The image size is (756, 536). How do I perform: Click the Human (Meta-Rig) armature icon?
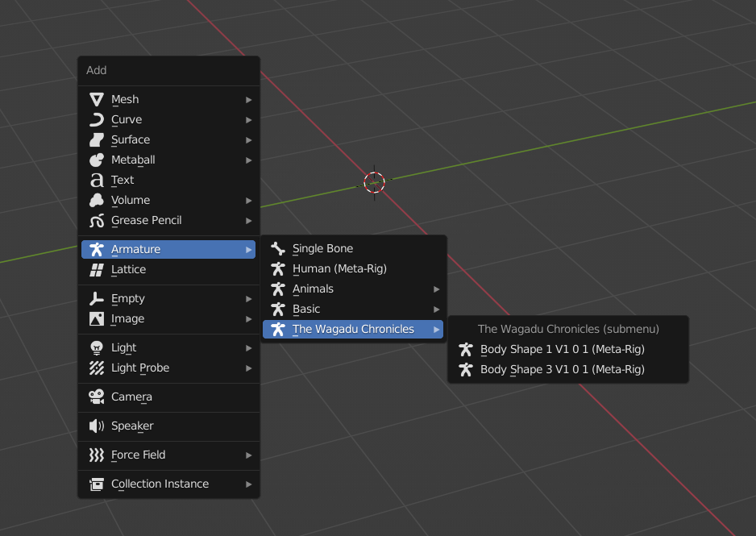tap(278, 269)
